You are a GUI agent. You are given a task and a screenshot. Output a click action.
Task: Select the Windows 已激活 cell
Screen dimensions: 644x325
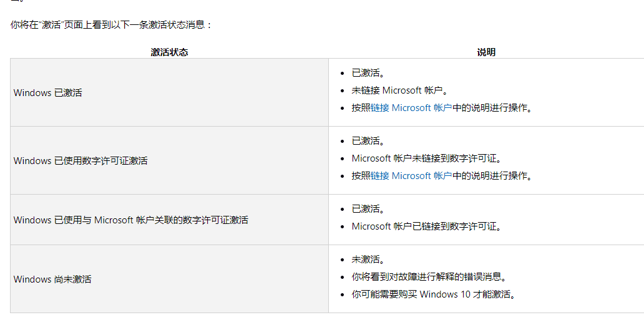pos(169,92)
